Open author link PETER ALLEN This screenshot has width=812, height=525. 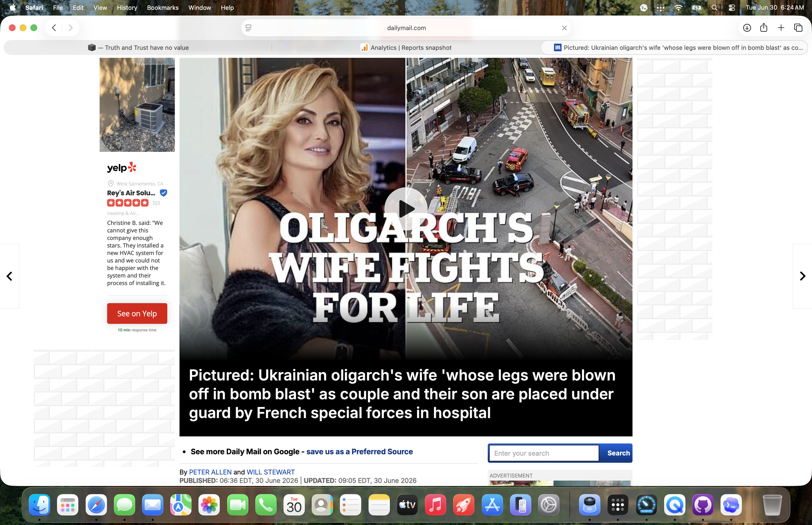(210, 472)
